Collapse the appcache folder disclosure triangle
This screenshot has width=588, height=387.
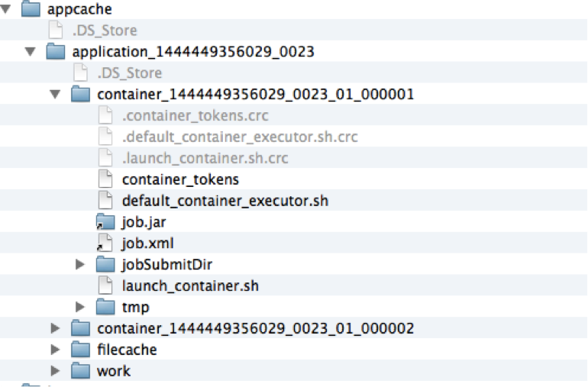click(6, 9)
